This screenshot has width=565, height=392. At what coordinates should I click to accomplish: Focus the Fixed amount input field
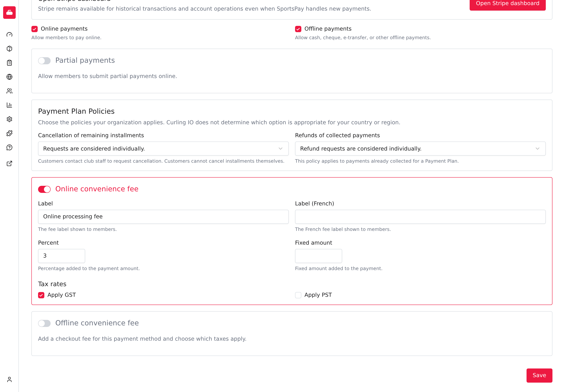[318, 256]
